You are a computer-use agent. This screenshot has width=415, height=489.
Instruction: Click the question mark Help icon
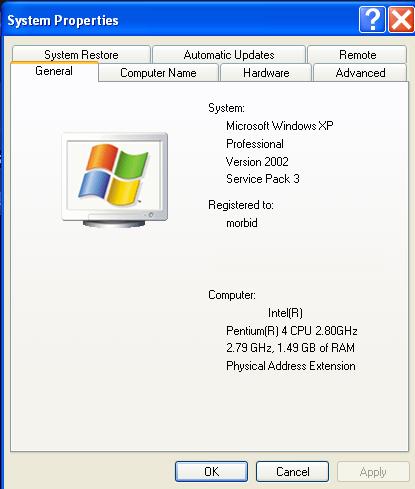(x=372, y=19)
